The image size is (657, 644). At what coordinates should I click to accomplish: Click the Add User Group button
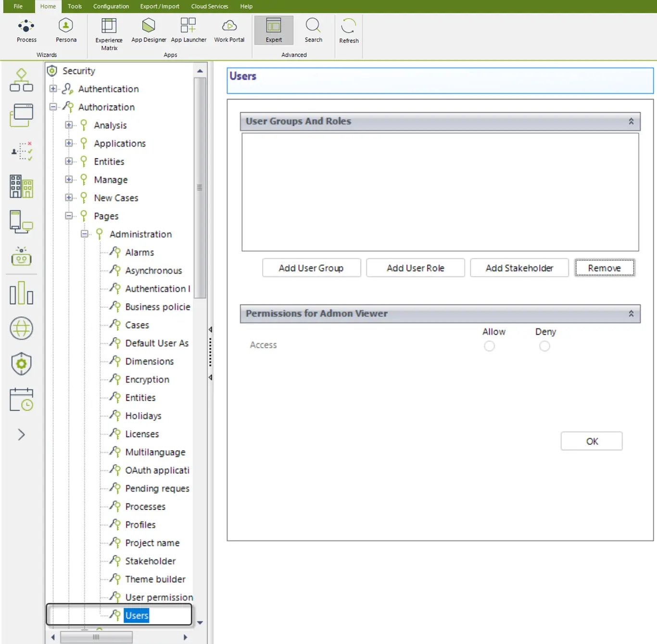click(312, 268)
